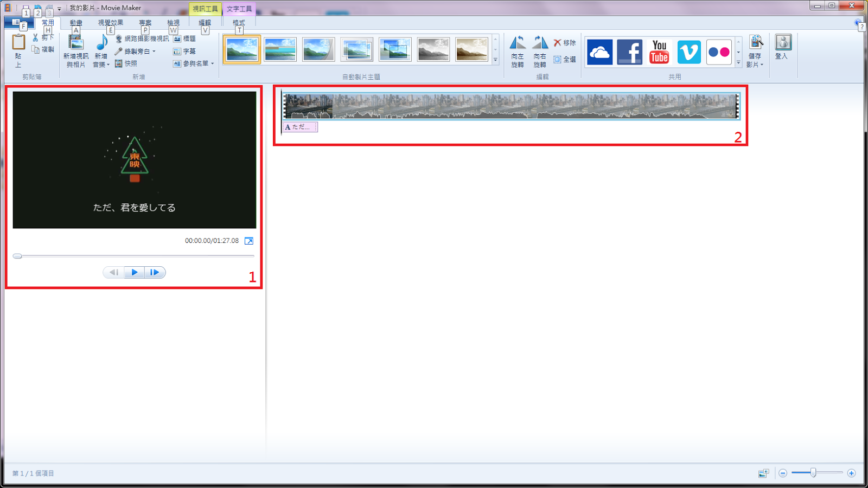Save project from quick access toolbar
Screen dimensions: 868x488
pyautogui.click(x=26, y=8)
